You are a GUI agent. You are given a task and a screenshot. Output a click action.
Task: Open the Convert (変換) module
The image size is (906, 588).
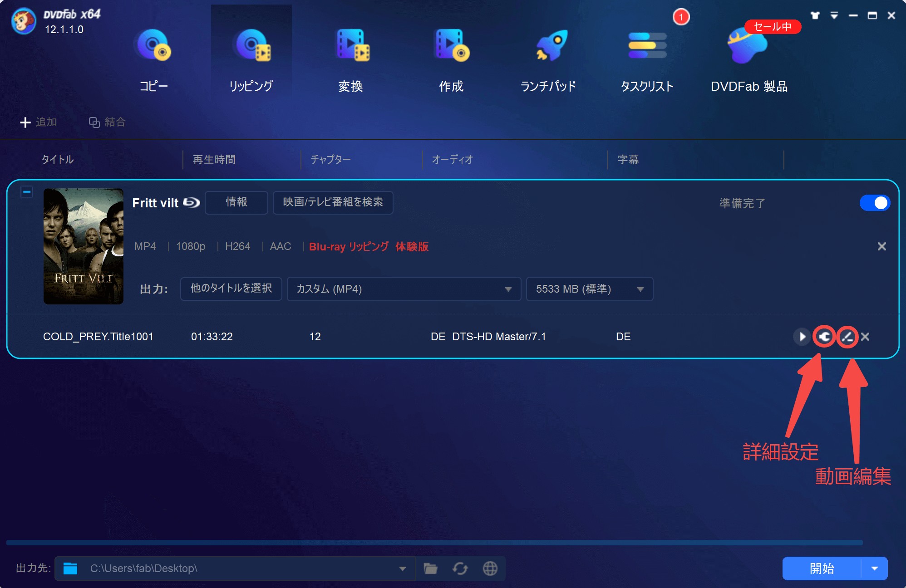tap(350, 60)
